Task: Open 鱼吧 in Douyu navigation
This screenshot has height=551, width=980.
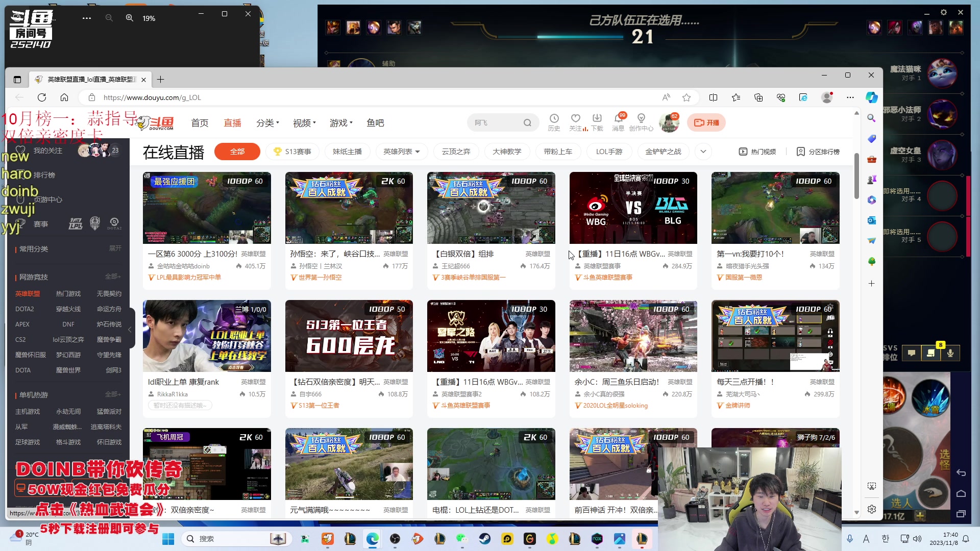Action: pos(375,123)
